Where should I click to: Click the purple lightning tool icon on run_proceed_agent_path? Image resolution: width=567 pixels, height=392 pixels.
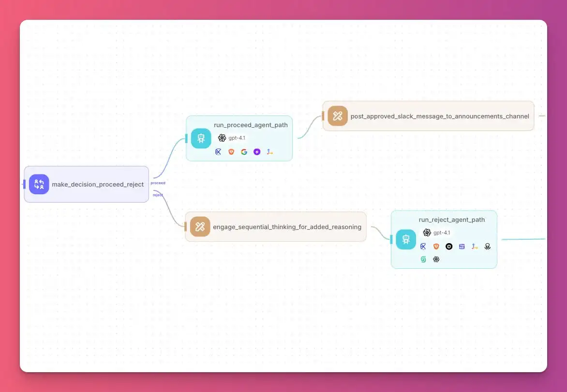coord(257,151)
